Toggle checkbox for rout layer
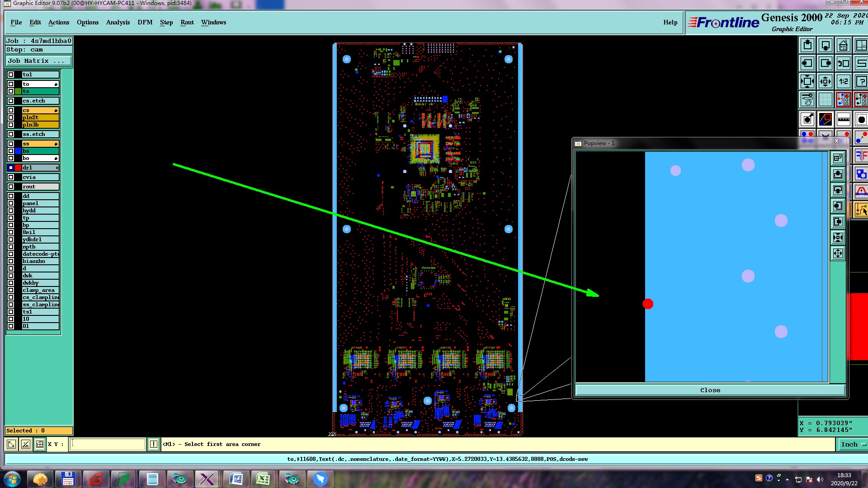 (x=11, y=187)
